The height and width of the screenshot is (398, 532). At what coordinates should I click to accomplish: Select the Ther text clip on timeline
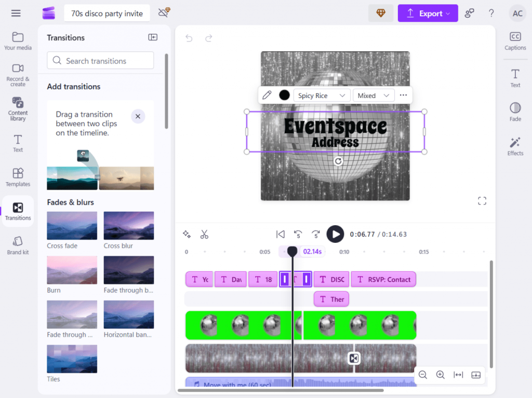[x=331, y=299]
